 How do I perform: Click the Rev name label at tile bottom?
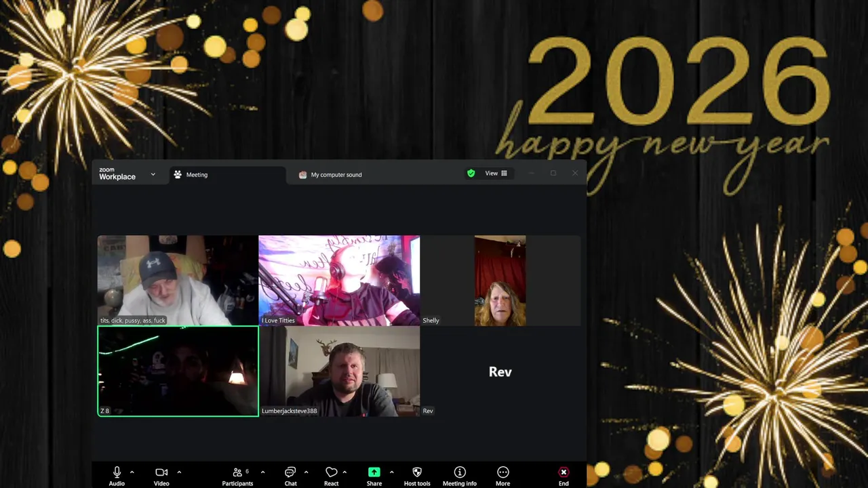pyautogui.click(x=427, y=411)
